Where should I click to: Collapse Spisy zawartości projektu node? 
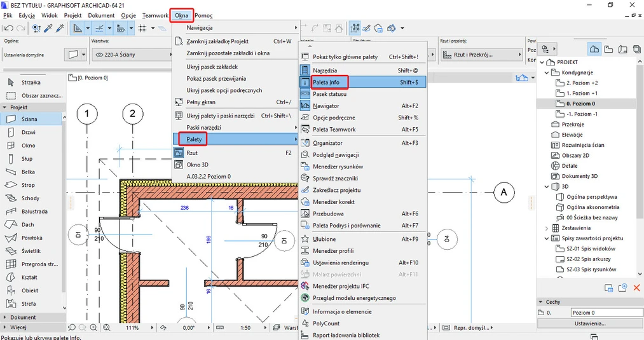[x=547, y=238]
